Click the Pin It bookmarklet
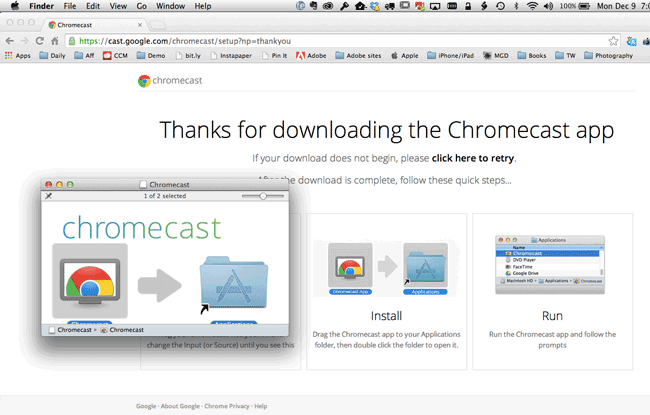 tap(274, 55)
